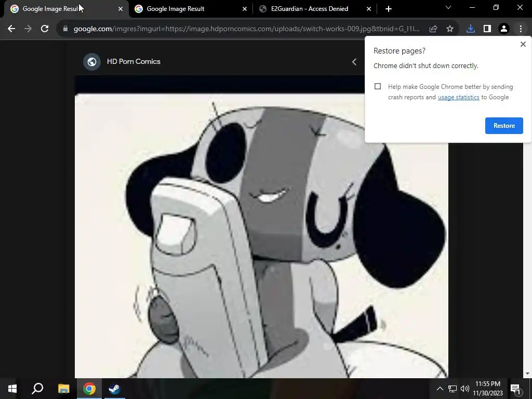
Task: Open Windows taskbar search
Action: (x=37, y=389)
